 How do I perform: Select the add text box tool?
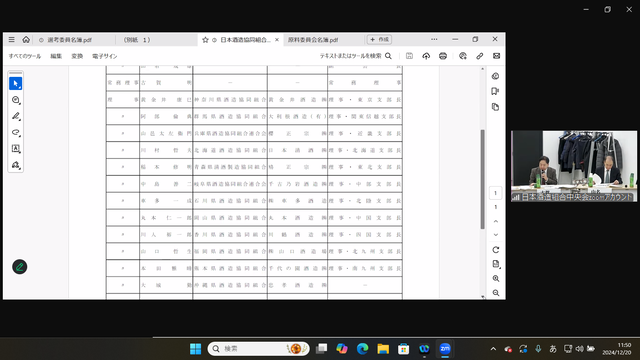click(16, 149)
